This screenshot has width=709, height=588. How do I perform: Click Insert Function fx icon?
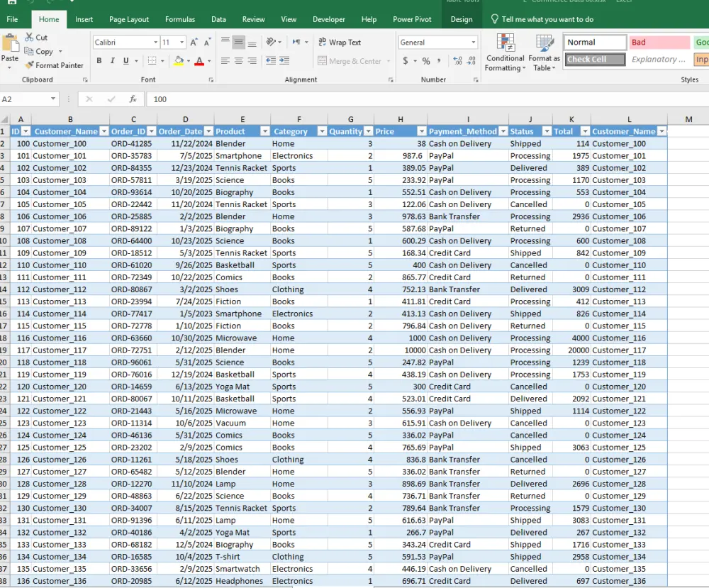(133, 99)
